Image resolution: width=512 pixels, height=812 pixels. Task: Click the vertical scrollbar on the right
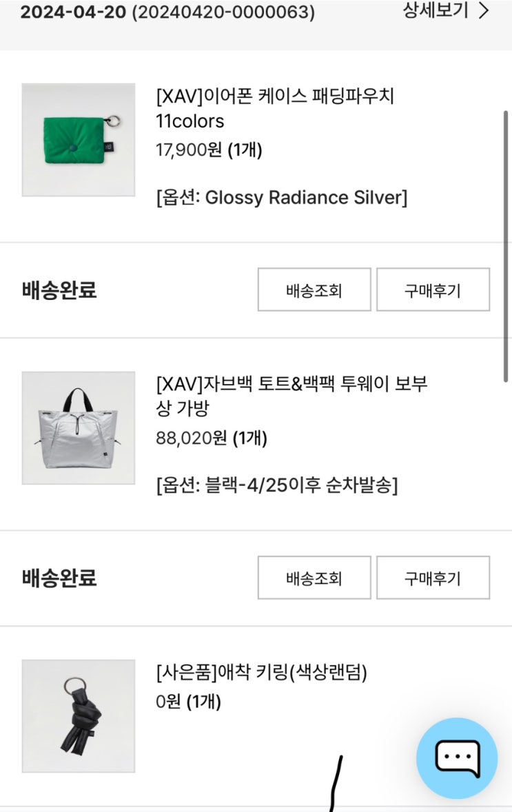pyautogui.click(x=506, y=245)
